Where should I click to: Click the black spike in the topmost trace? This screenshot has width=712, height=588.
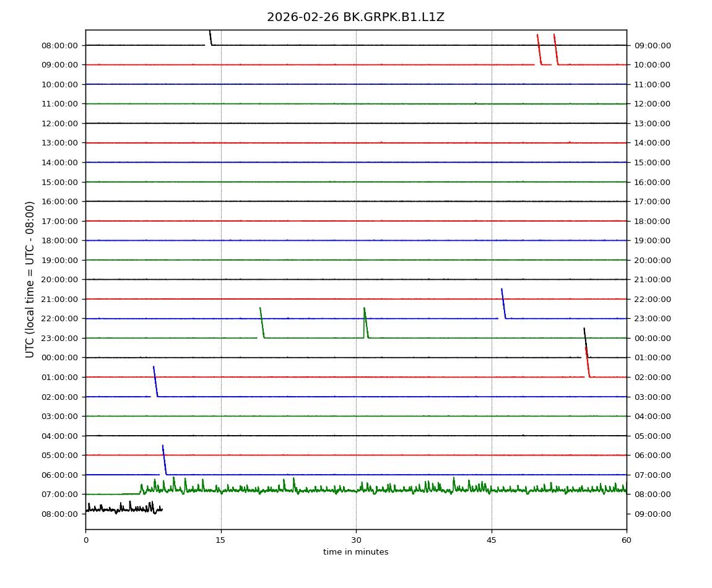pyautogui.click(x=211, y=37)
